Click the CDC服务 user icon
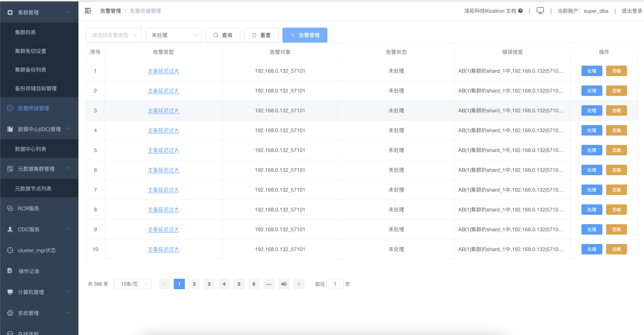This screenshot has height=335, width=644. 10,229
